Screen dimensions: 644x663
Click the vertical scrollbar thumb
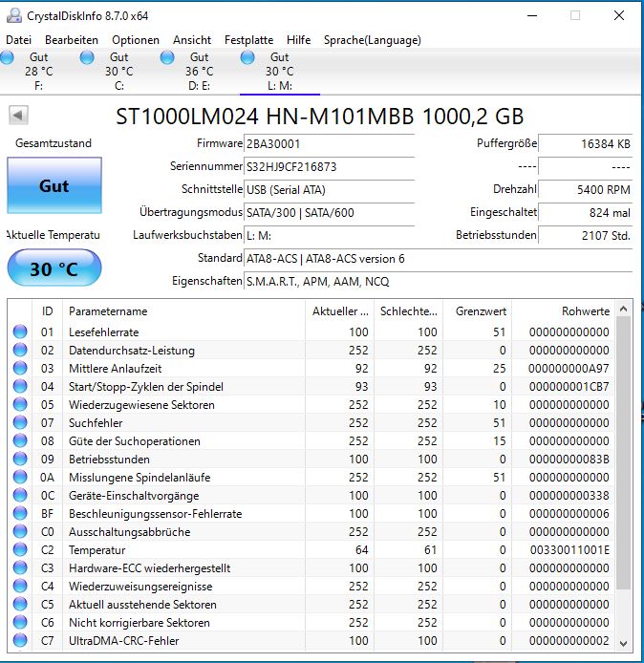pos(623,453)
